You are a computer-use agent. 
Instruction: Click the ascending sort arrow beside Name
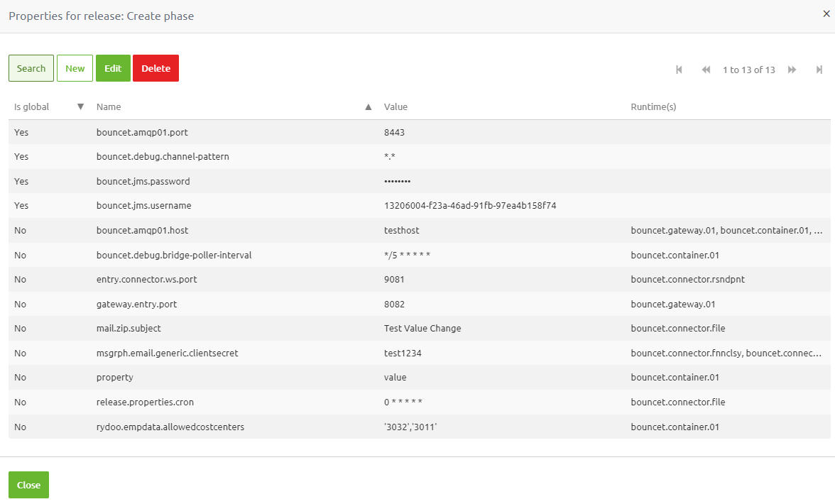pos(368,106)
